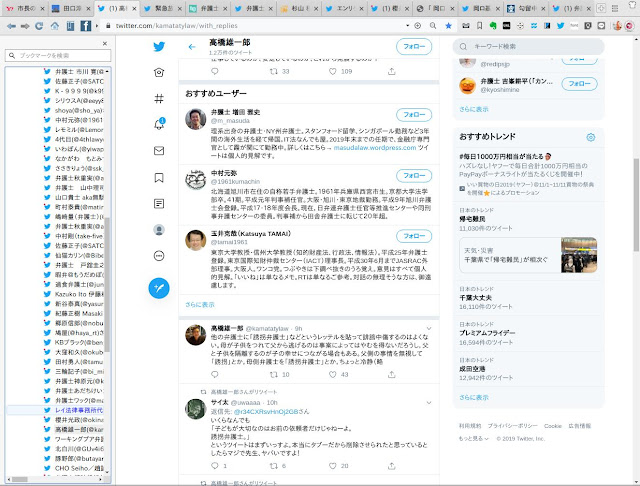Click the browser address bar URL

point(176,26)
